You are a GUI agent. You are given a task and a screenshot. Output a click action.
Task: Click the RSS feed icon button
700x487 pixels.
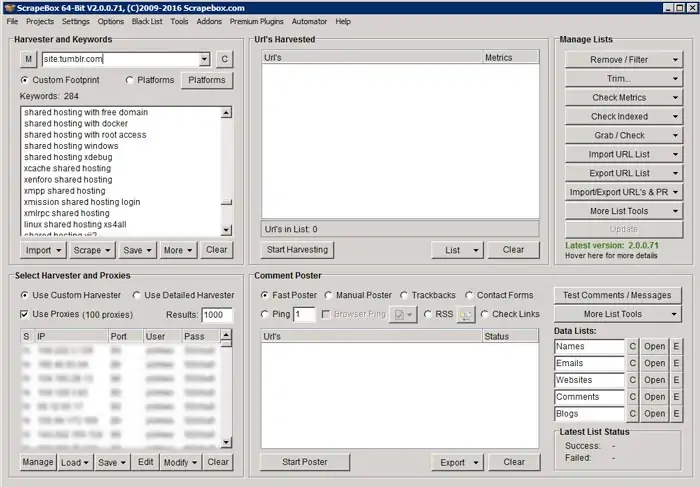coord(466,315)
